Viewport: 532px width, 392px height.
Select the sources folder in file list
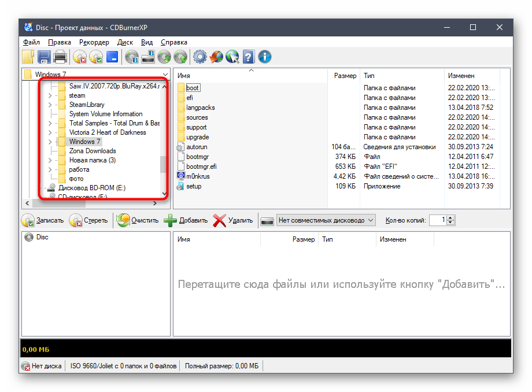coord(197,117)
